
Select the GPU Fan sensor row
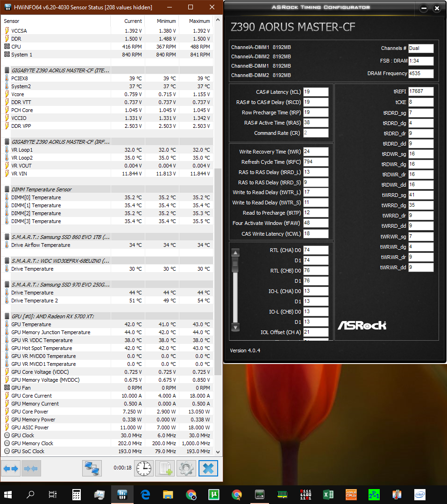point(107,388)
